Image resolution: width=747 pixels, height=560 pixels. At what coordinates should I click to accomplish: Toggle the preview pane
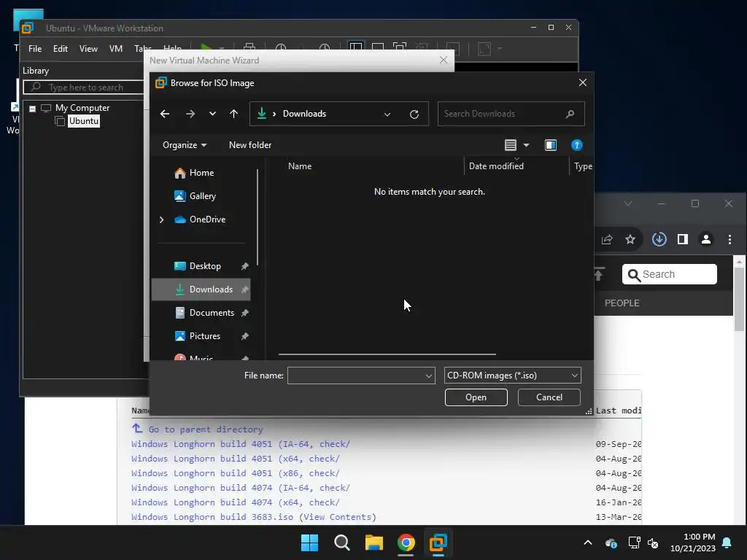click(551, 145)
